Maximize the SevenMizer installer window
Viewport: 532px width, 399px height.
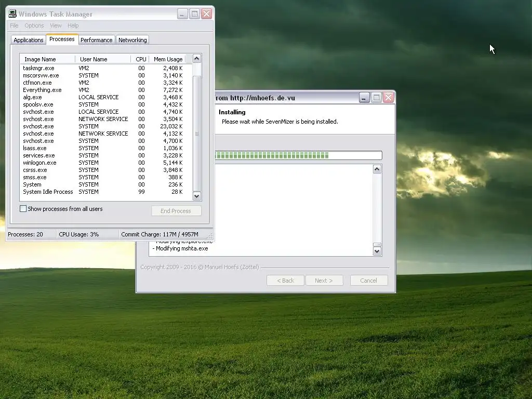click(x=376, y=98)
